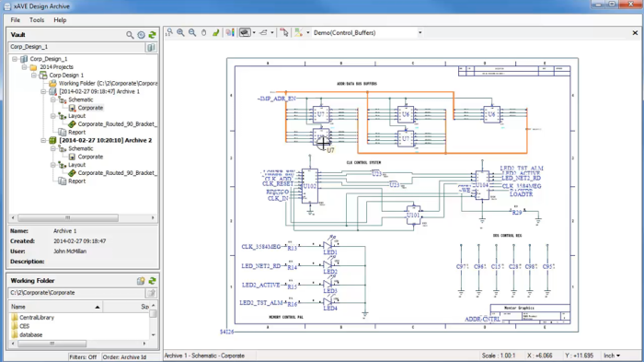644x362 pixels.
Task: Click the color display settings icon
Action: (x=230, y=32)
